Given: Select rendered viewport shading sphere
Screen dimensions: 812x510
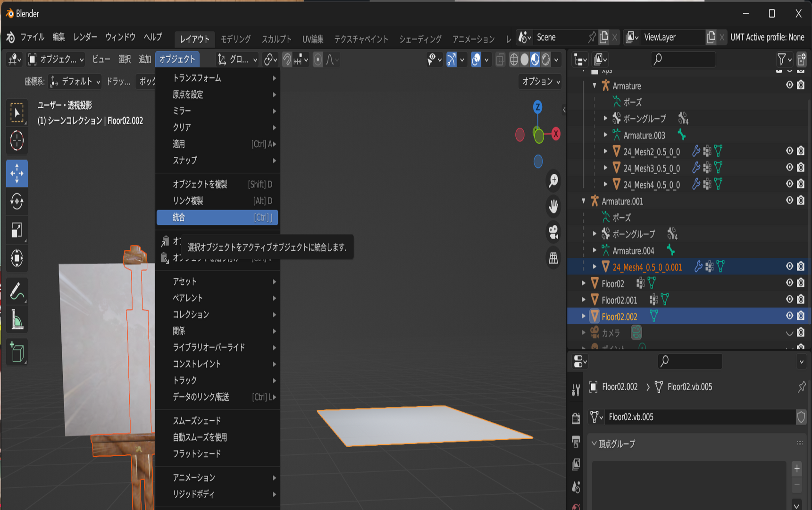Looking at the screenshot, I should [546, 59].
